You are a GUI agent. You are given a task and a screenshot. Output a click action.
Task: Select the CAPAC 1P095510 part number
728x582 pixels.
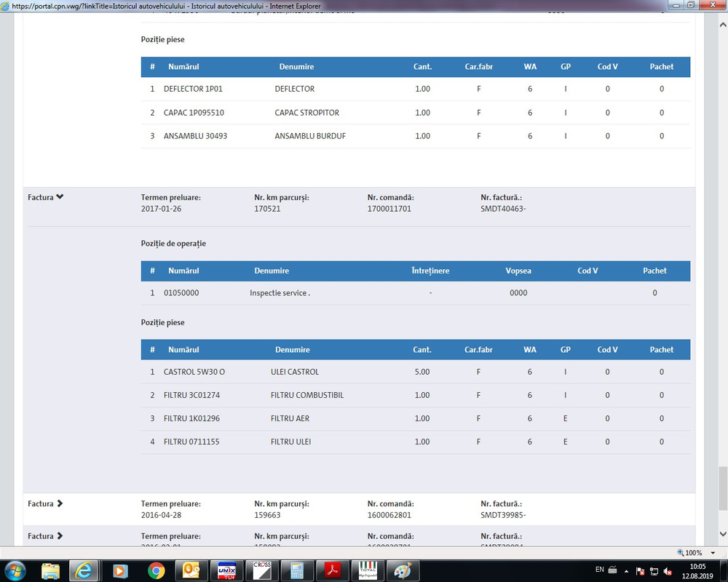tap(194, 113)
